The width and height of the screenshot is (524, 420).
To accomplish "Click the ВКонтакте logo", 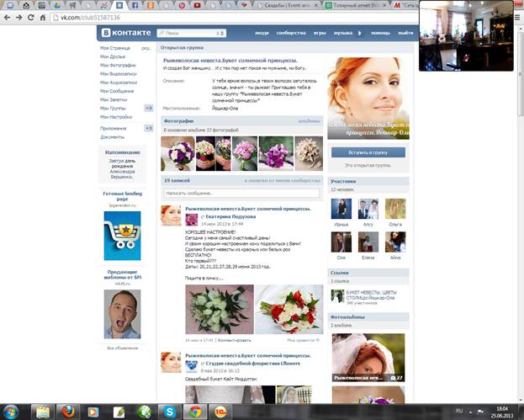I will coord(126,33).
